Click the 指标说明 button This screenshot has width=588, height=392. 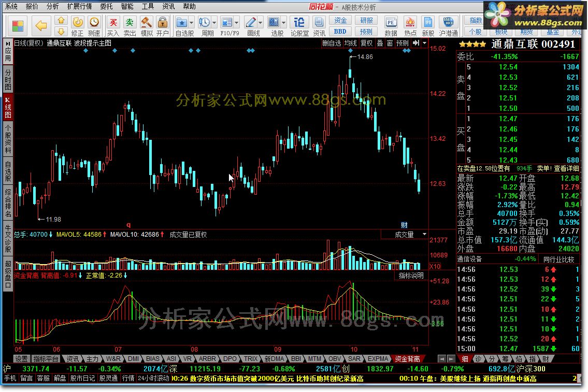tap(411, 276)
